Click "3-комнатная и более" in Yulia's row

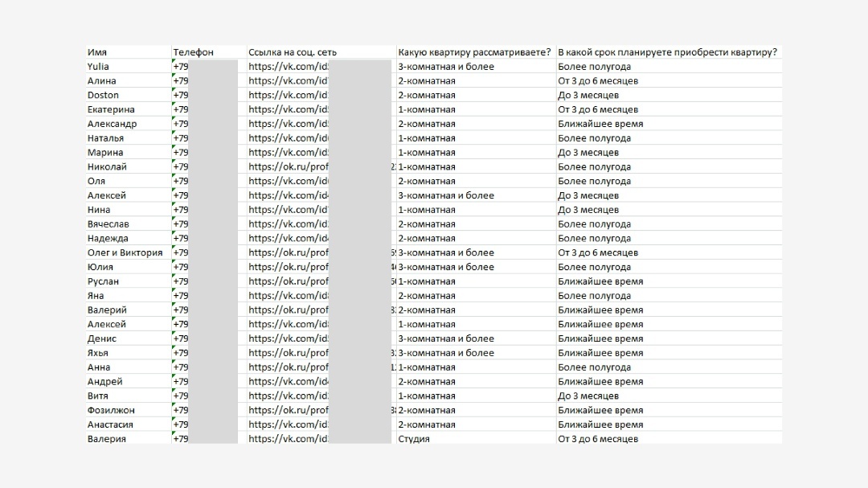[x=446, y=67]
